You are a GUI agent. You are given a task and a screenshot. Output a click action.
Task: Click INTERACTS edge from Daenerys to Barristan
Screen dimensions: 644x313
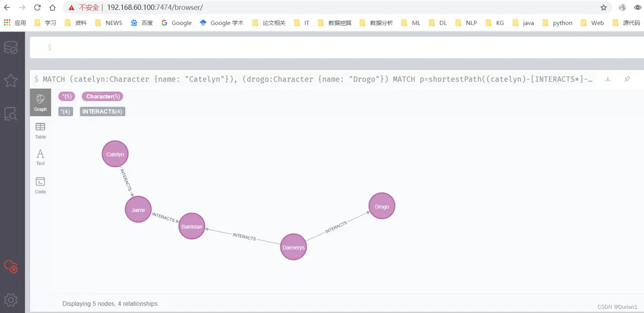coord(244,237)
